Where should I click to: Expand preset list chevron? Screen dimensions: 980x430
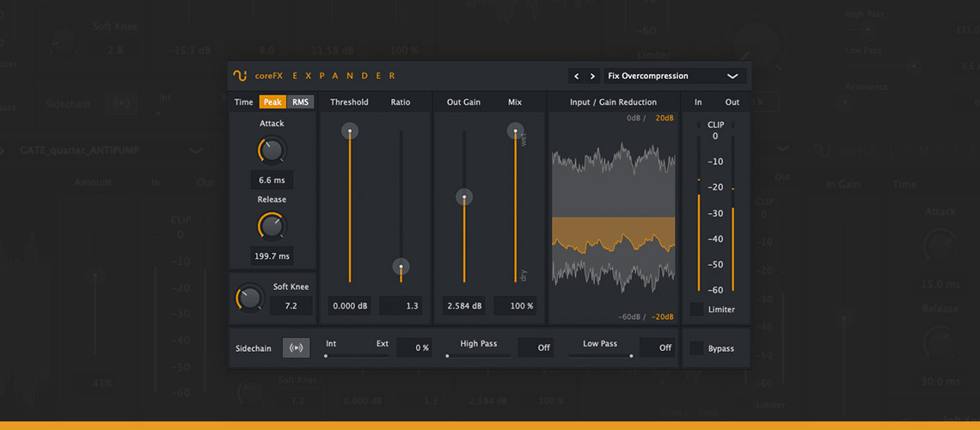732,77
